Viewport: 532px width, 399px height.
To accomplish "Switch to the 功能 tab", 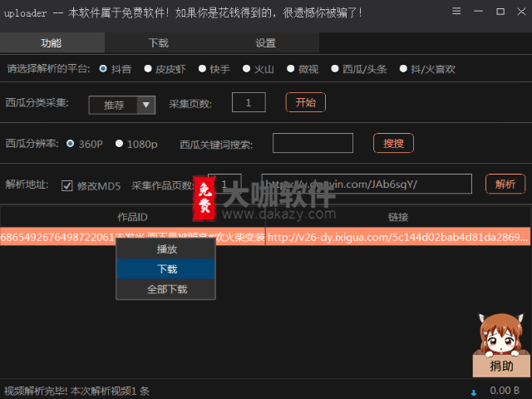I will click(x=52, y=42).
